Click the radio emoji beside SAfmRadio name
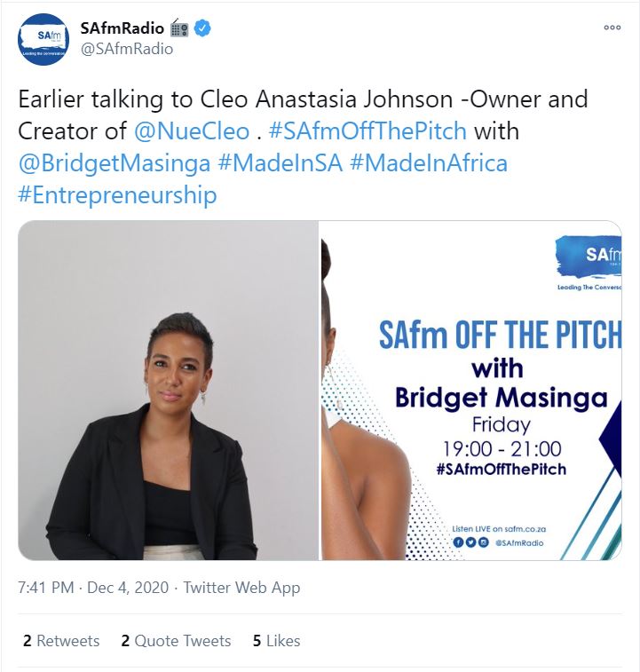This screenshot has height=672, width=640. (179, 28)
